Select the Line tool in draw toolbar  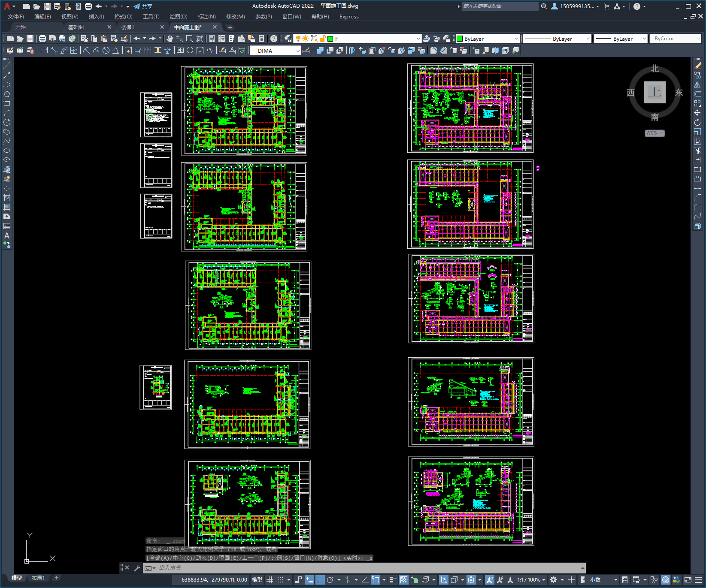7,66
